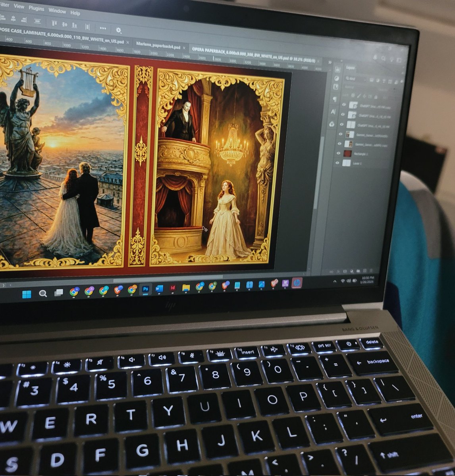Open the Properties panel icon below Adjustments
This screenshot has height=476, width=455.
[x=335, y=87]
